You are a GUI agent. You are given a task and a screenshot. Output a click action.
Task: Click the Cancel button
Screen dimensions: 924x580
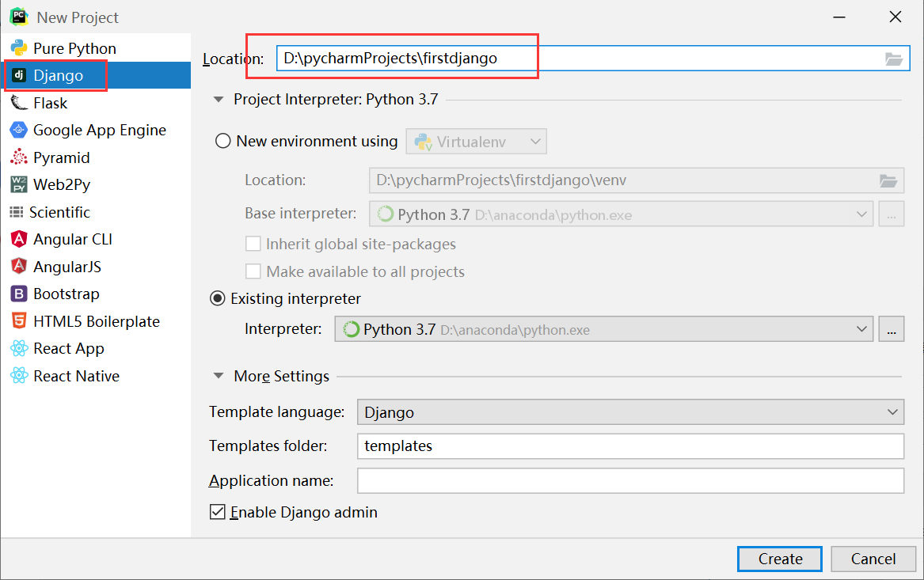[x=873, y=559]
